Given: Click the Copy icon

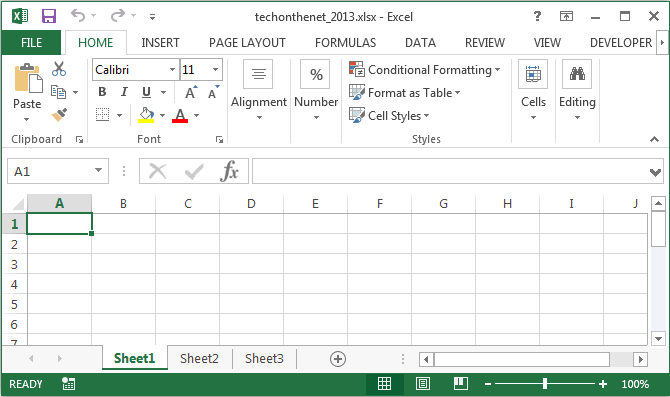Looking at the screenshot, I should pos(59,92).
